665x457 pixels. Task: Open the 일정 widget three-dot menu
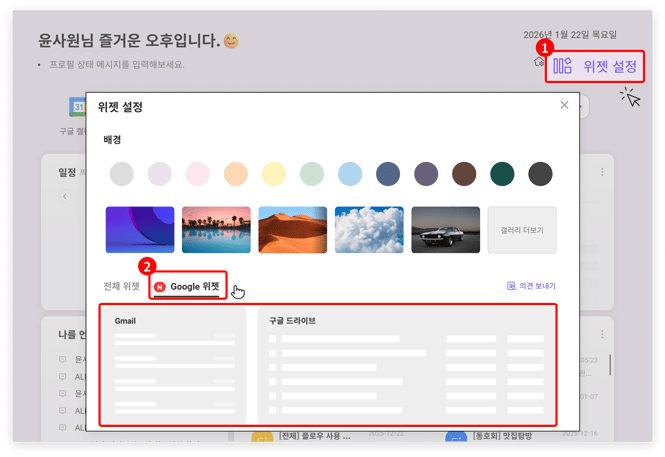click(602, 173)
